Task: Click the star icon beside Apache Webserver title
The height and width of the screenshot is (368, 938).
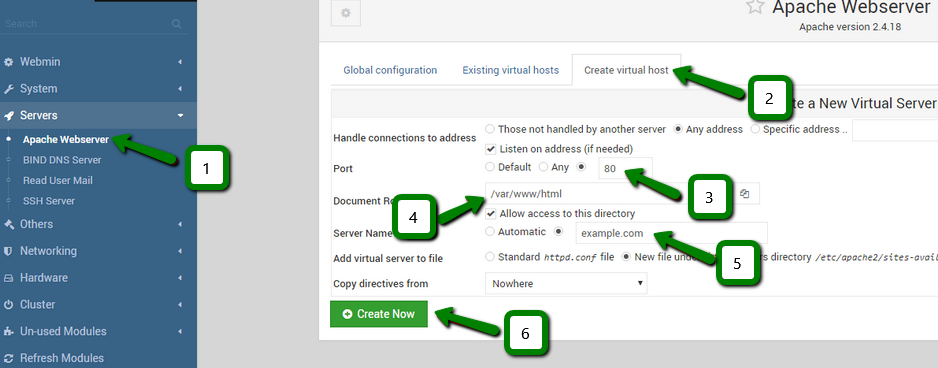Action: 755,7
